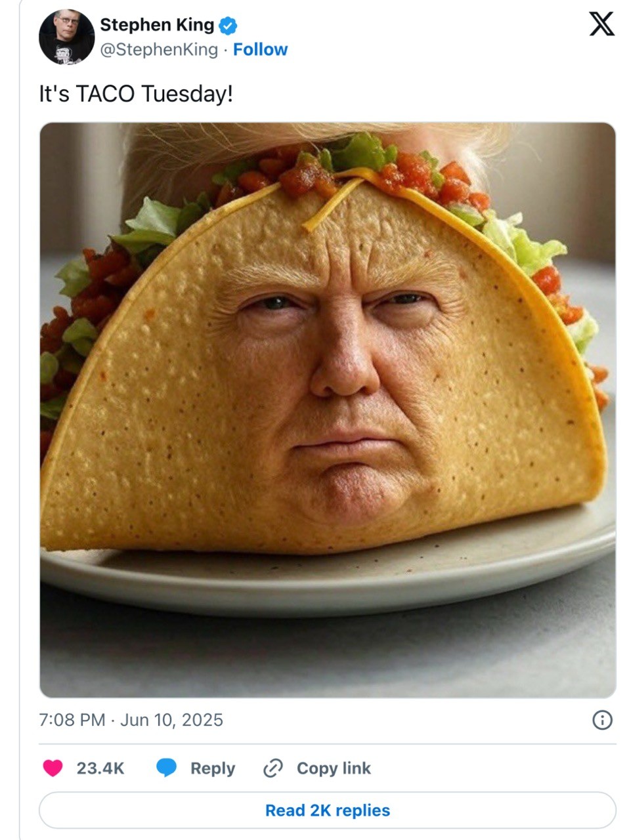Click the X logo icon
This screenshot has width=629, height=840.
[601, 24]
